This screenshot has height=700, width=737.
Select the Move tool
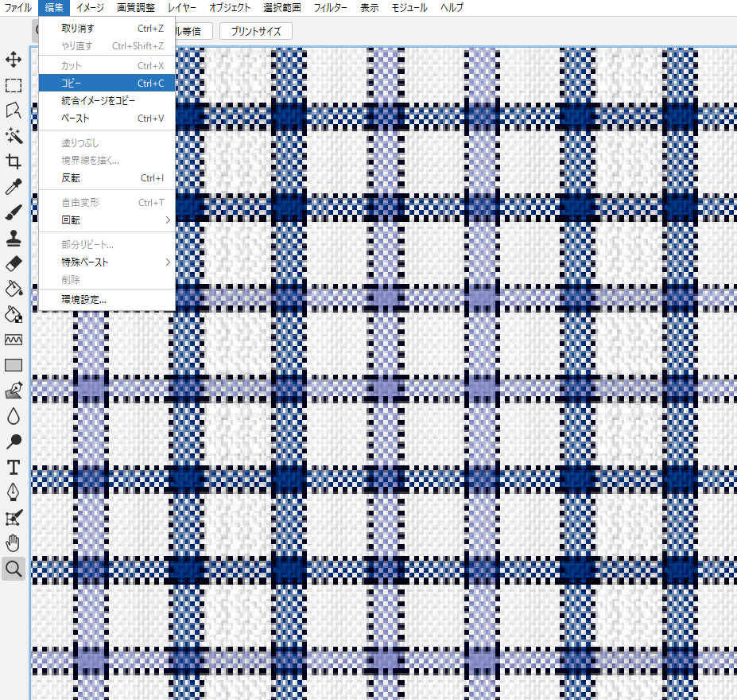pyautogui.click(x=14, y=60)
